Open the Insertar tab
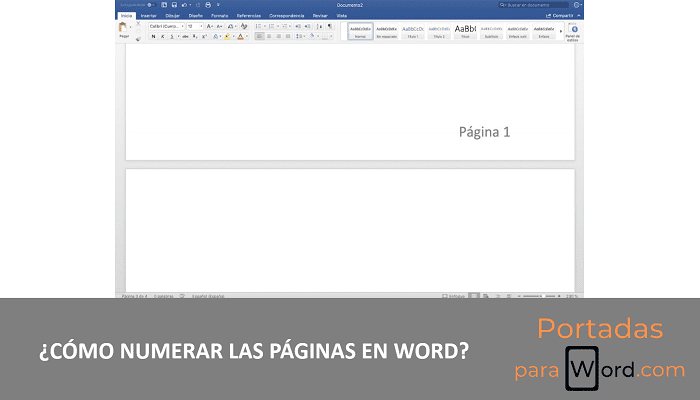The width and height of the screenshot is (700, 400). (149, 16)
